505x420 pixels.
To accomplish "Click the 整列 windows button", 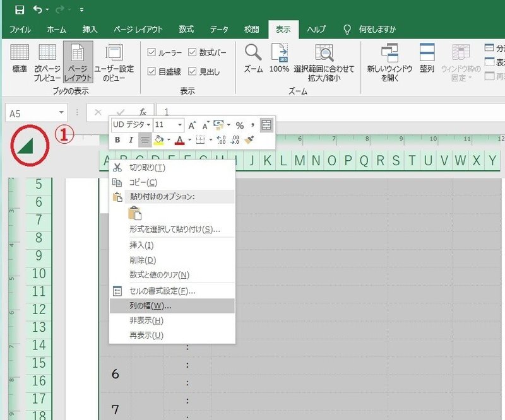I will pyautogui.click(x=427, y=59).
